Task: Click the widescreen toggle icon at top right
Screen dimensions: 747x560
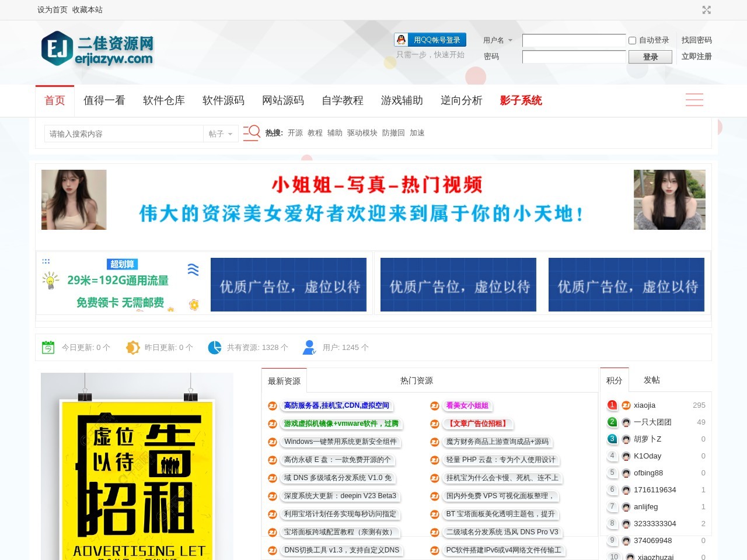Action: point(706,10)
